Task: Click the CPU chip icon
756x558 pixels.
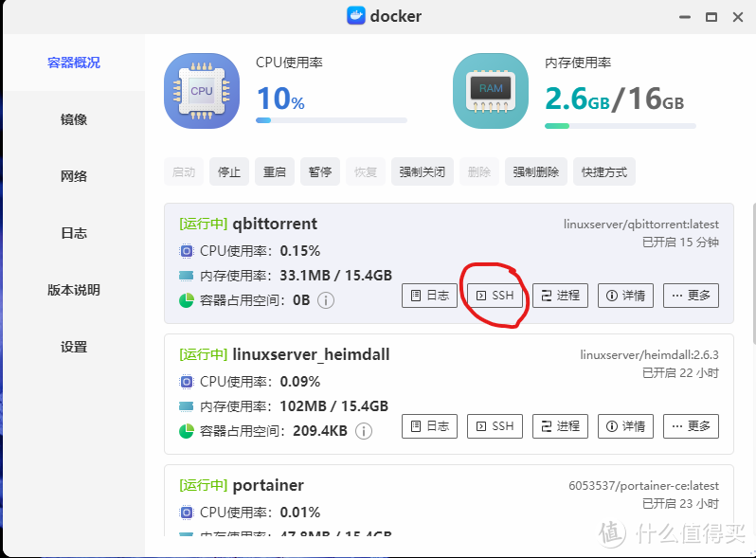Action: click(202, 91)
